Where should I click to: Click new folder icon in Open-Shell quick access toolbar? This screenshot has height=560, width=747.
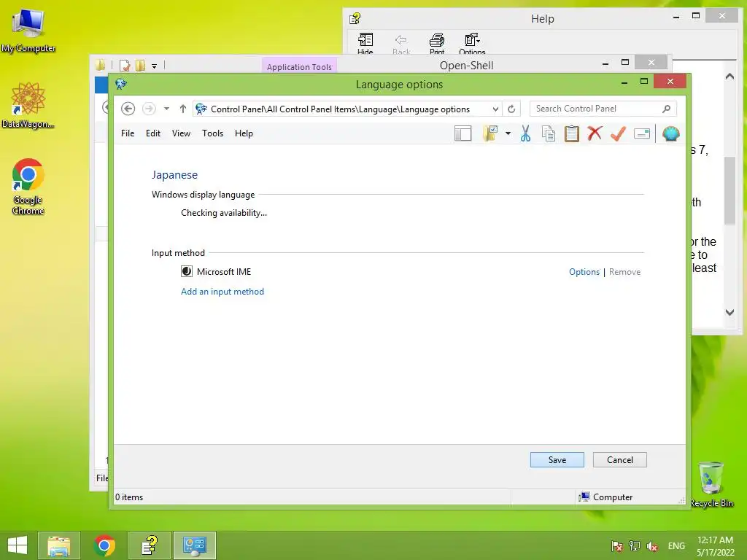click(141, 66)
